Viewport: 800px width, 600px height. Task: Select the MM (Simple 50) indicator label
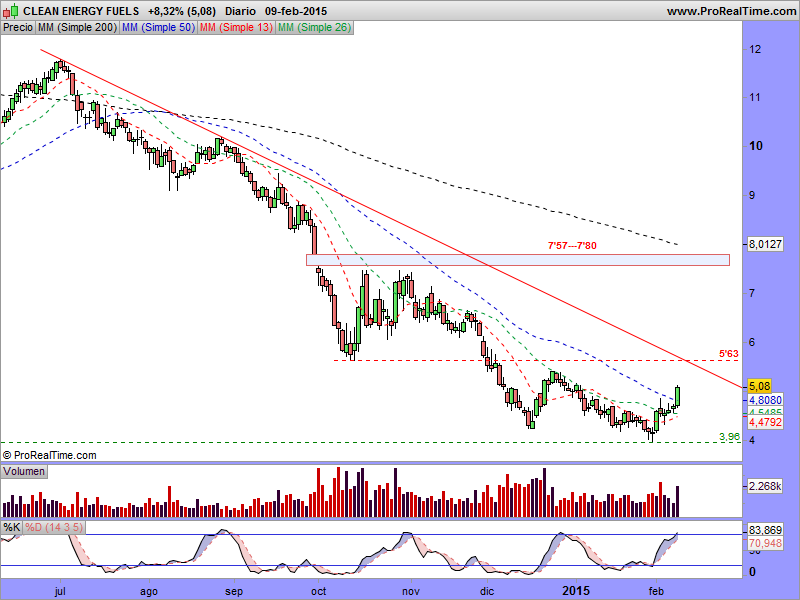pos(159,28)
